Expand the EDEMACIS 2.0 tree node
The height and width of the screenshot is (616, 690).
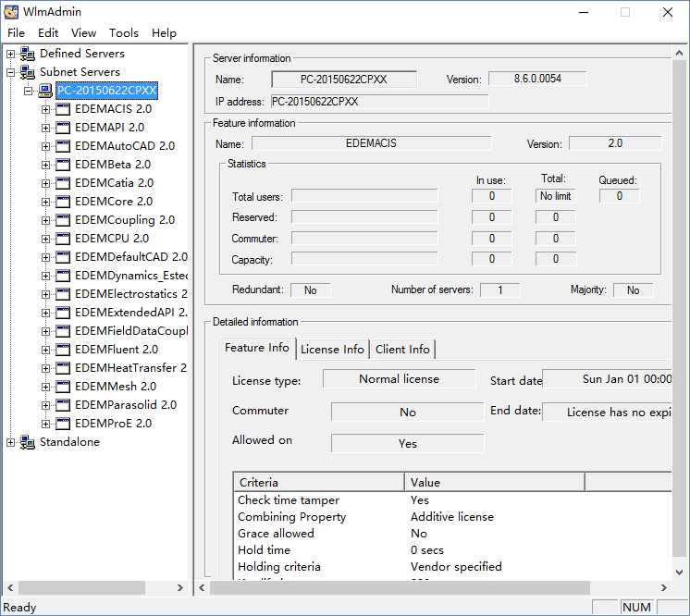pyautogui.click(x=45, y=109)
